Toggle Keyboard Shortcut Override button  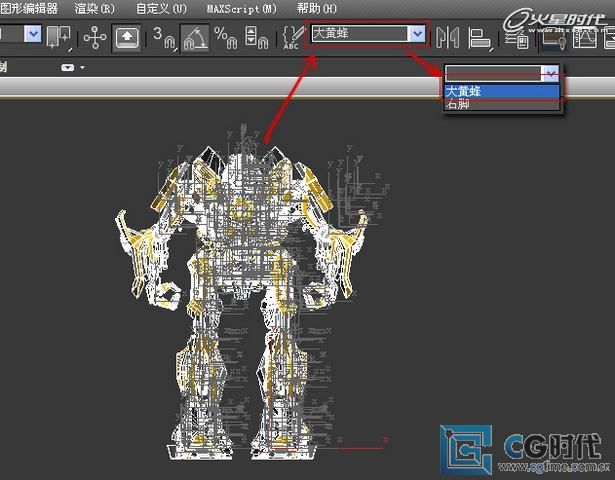(126, 38)
